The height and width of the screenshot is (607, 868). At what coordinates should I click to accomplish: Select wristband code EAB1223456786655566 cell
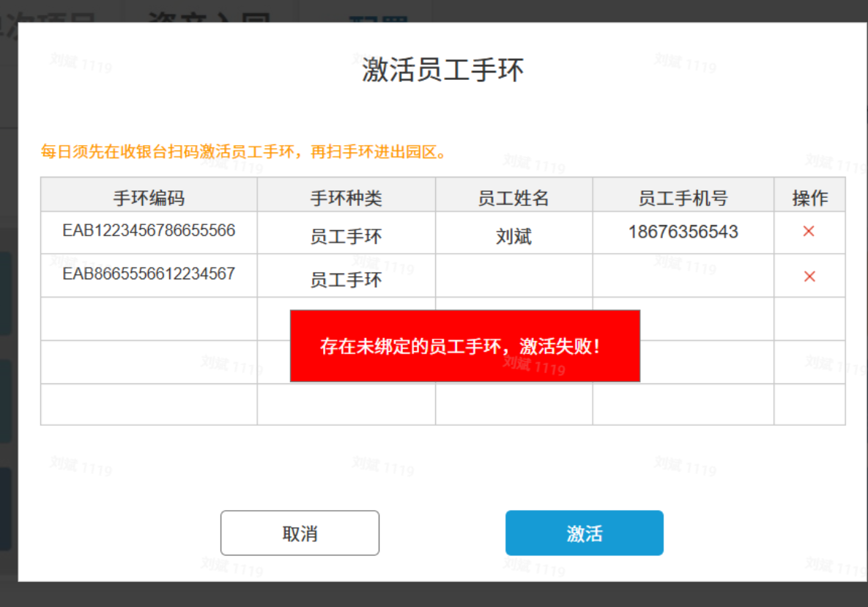(149, 231)
